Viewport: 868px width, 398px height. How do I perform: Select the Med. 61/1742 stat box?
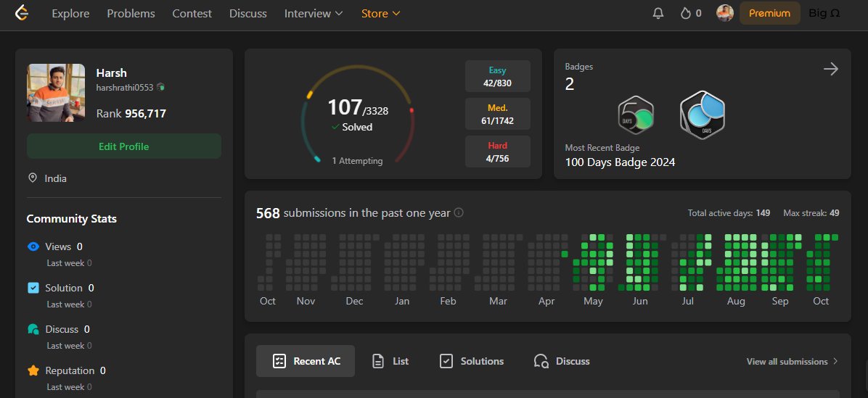pos(498,114)
